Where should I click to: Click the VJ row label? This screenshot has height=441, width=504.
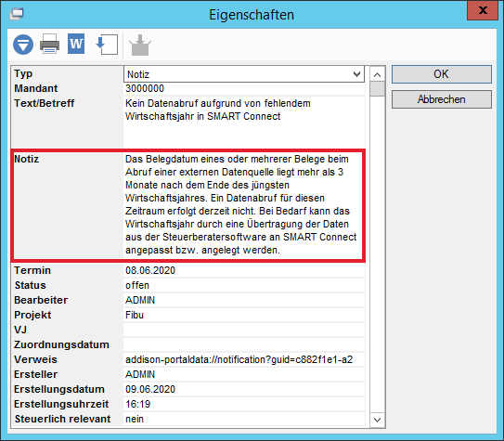pyautogui.click(x=20, y=330)
